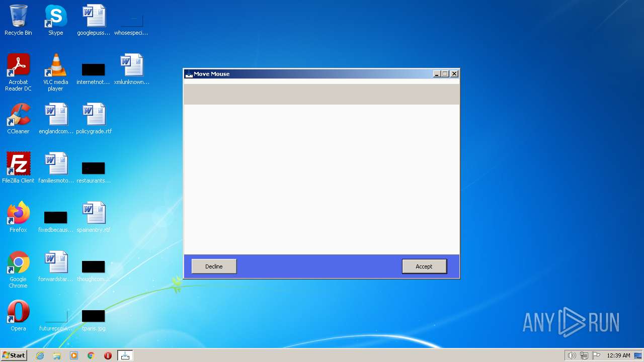Image resolution: width=644 pixels, height=362 pixels.
Task: Open Windows Media Player from the taskbar
Action: (x=74, y=355)
